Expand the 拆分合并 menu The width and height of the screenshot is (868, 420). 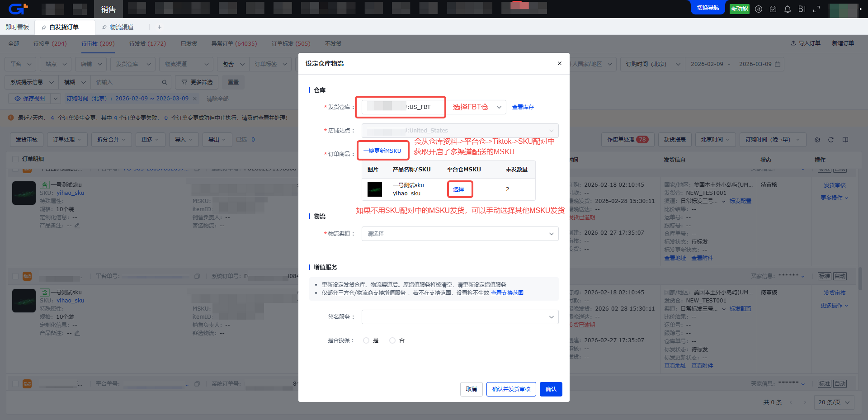pos(111,140)
